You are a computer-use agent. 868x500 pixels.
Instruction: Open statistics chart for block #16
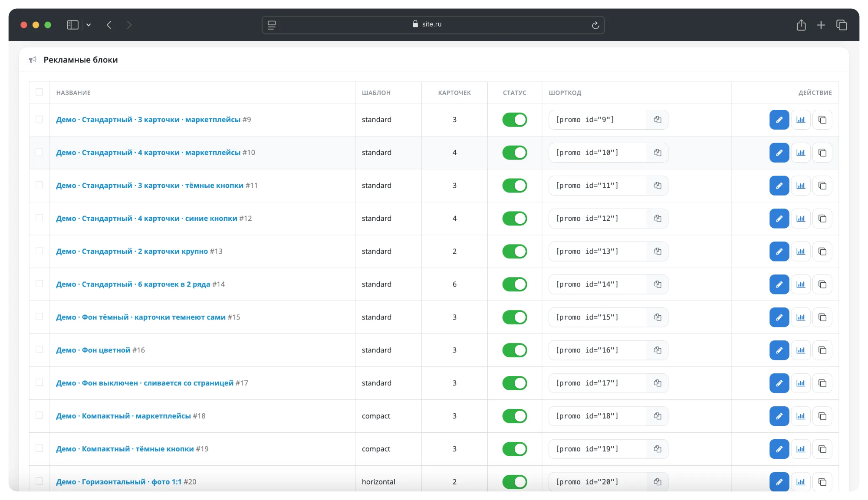tap(801, 350)
